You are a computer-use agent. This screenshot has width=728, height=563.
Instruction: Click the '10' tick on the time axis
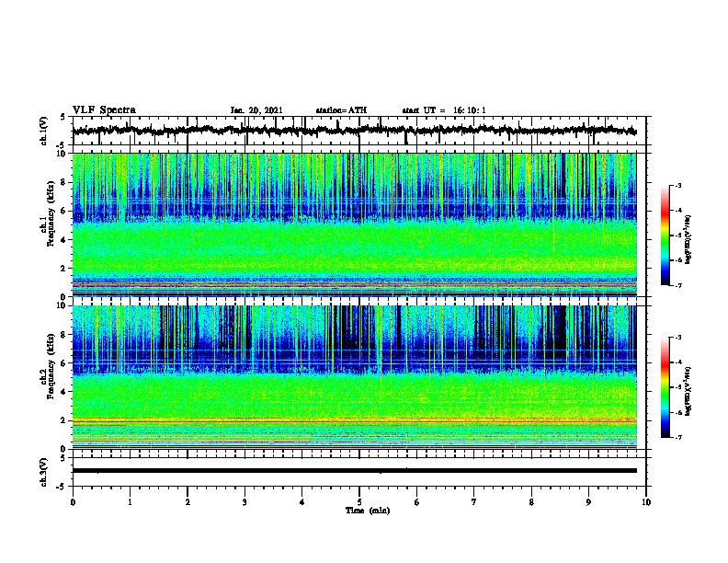click(x=646, y=502)
